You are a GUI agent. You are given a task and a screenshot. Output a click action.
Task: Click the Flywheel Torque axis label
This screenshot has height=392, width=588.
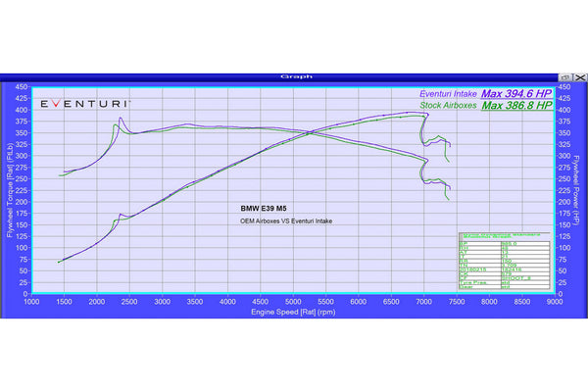click(x=10, y=190)
